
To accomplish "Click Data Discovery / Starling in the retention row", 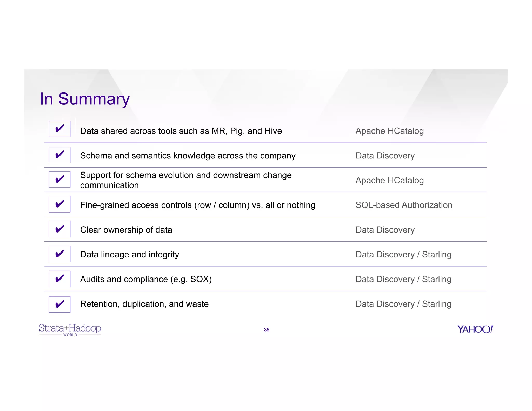I will (403, 304).
